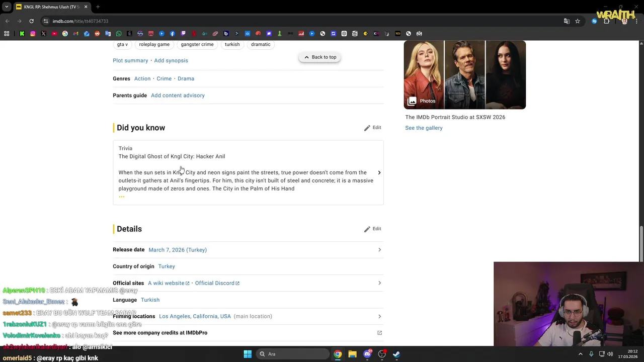The width and height of the screenshot is (644, 362).
Task: Open Steam from the taskbar
Action: [396, 354]
